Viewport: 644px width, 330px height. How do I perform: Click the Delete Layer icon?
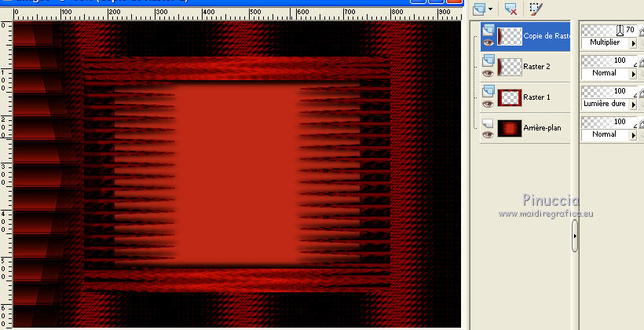pyautogui.click(x=510, y=9)
